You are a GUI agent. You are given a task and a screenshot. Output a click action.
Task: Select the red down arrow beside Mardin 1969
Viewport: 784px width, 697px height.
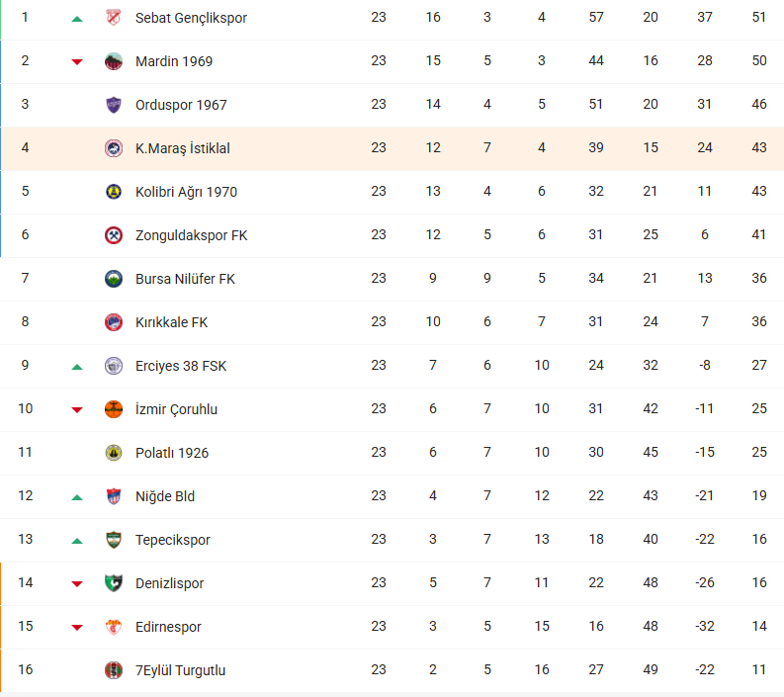click(x=77, y=62)
